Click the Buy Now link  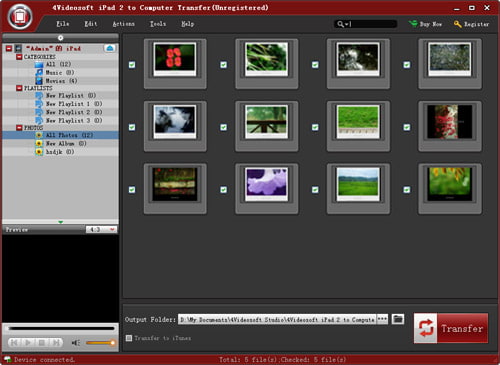point(425,24)
